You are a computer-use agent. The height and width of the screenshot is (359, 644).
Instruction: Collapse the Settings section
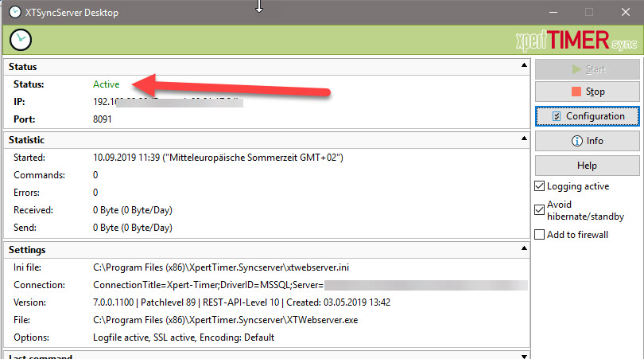coord(524,248)
